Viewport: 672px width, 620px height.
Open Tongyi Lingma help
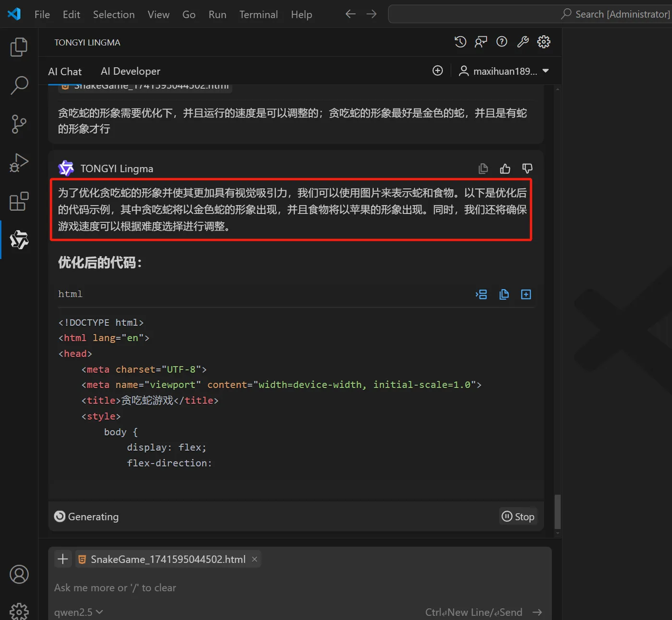(x=502, y=42)
